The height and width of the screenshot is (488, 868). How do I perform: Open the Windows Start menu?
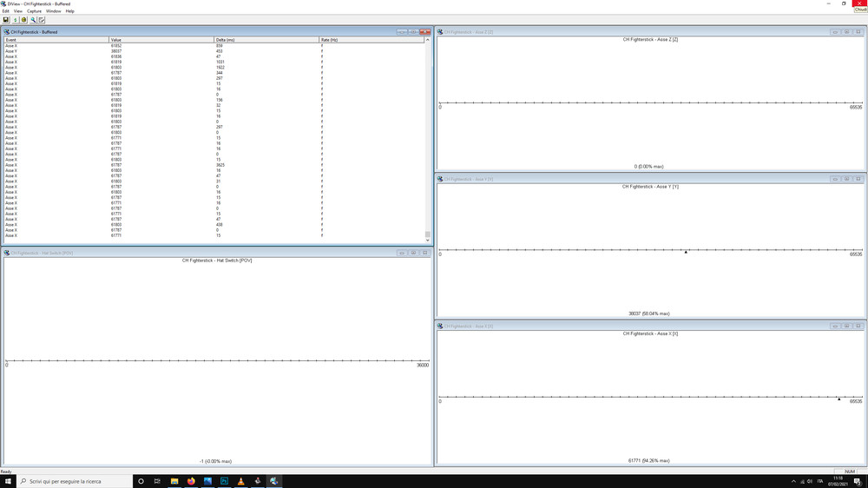pyautogui.click(x=8, y=481)
